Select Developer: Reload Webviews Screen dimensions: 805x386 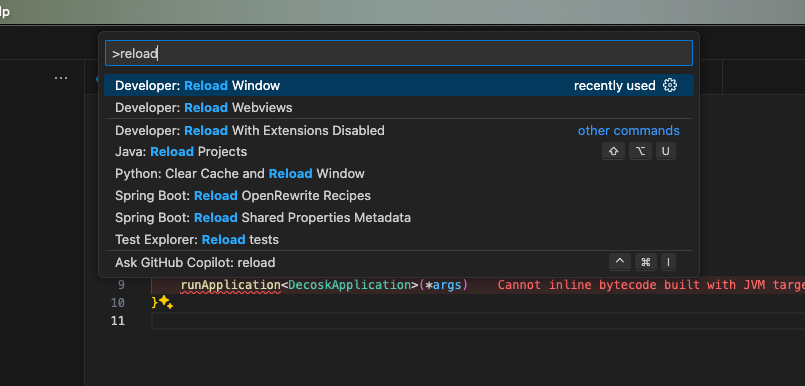398,108
